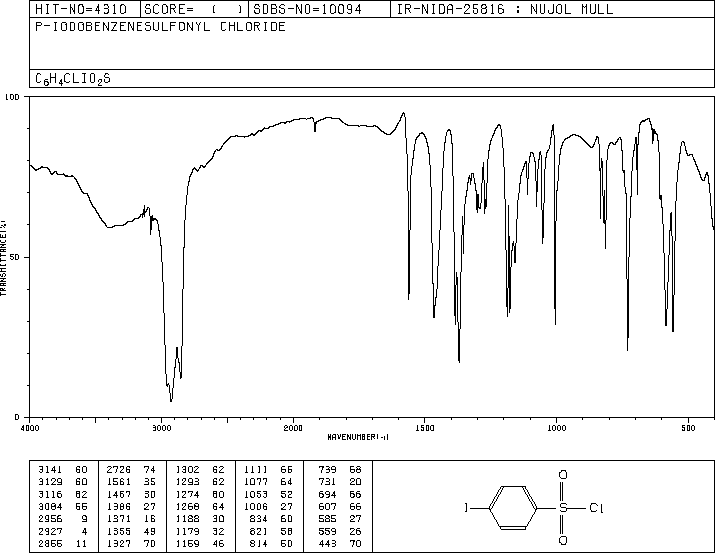Click the 500 wavenumber axis label
Image resolution: width=715 pixels, height=553 pixels.
click(688, 428)
